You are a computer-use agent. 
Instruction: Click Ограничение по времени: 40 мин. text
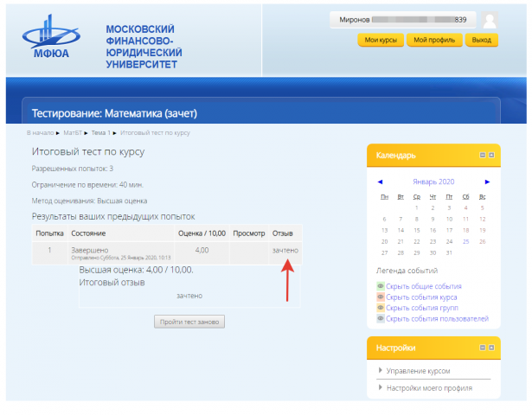tap(87, 185)
